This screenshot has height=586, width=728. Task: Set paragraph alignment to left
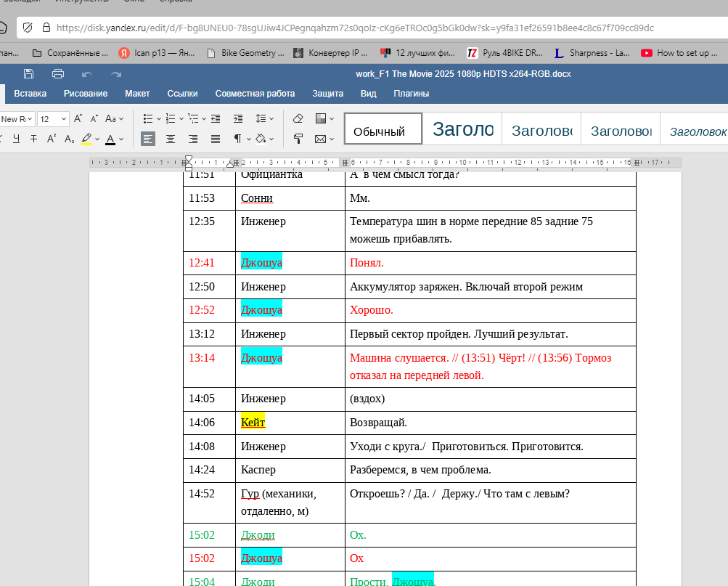pos(148,139)
